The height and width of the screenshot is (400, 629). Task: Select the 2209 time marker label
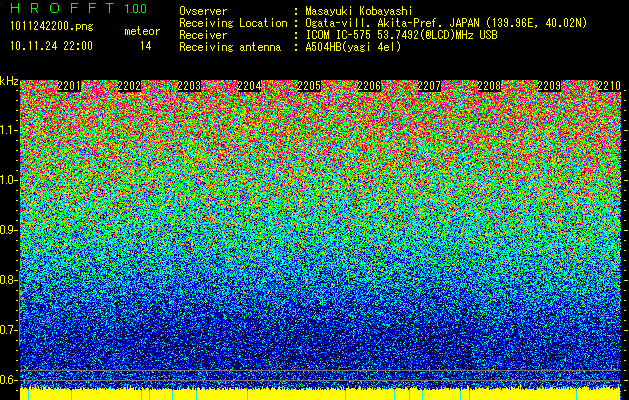tap(549, 86)
